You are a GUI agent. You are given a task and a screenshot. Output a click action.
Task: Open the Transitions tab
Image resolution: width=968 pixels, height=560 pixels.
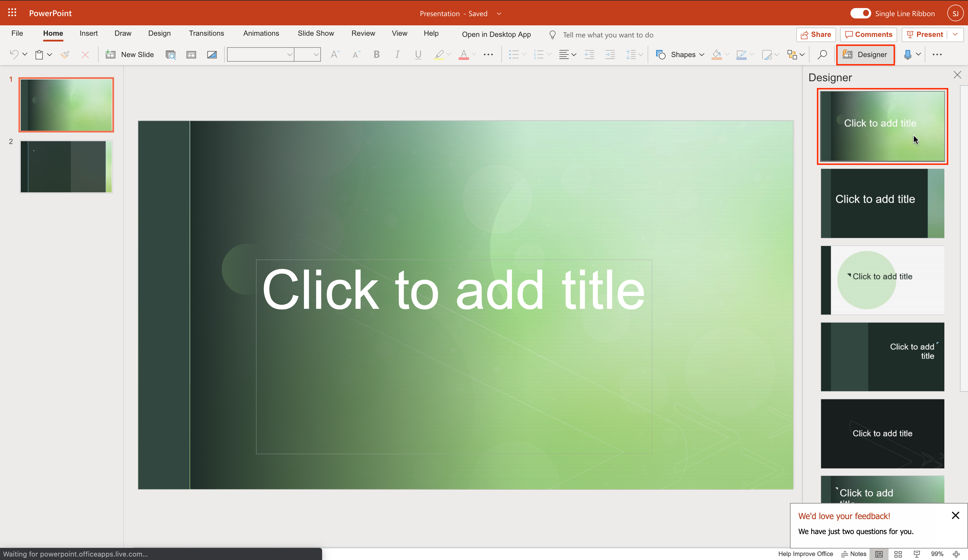pyautogui.click(x=206, y=33)
